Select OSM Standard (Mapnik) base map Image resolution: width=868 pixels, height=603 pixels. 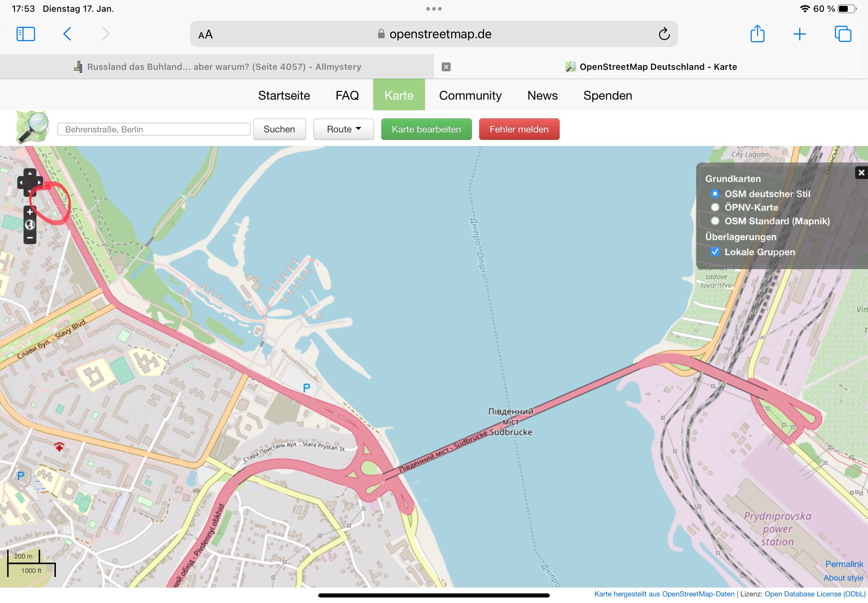[715, 221]
